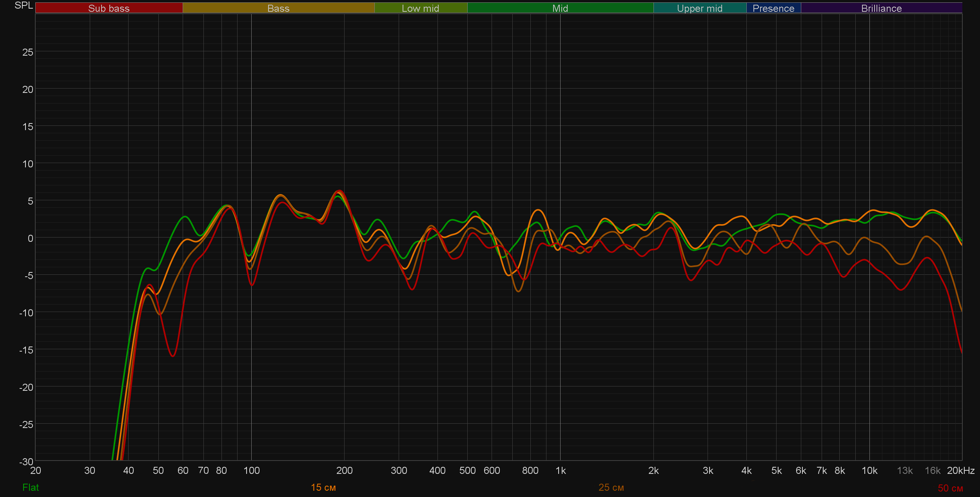Image resolution: width=980 pixels, height=497 pixels.
Task: Select the Brilliance band header
Action: coord(881,8)
